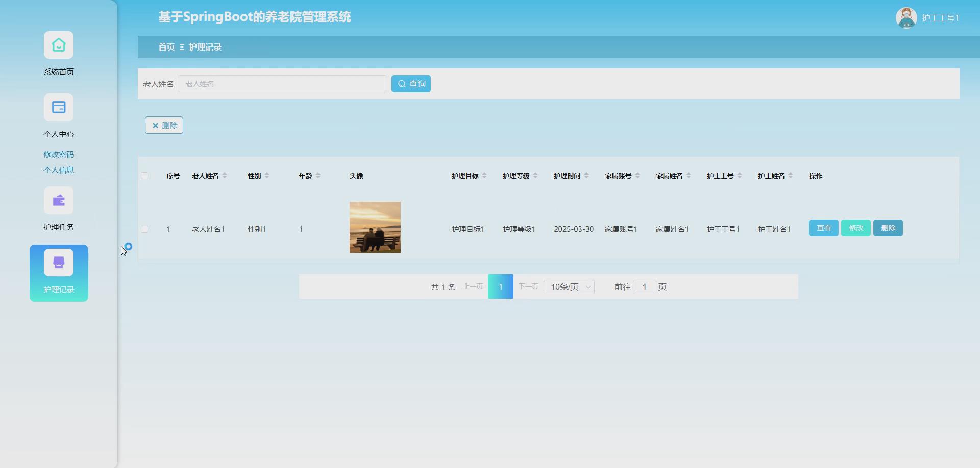Click the sort arrows for 护理目标 column
Screen dimensions: 980x468
tap(484, 176)
